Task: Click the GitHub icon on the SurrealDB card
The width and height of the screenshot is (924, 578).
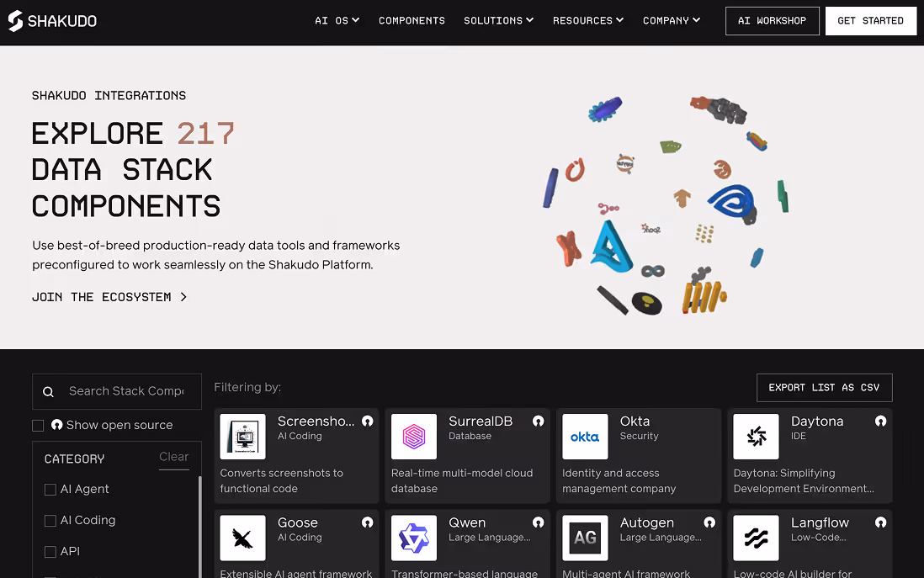Action: pyautogui.click(x=538, y=422)
